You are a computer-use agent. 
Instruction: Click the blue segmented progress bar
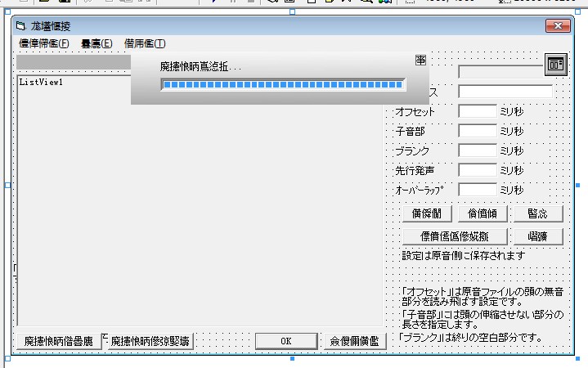pyautogui.click(x=283, y=84)
